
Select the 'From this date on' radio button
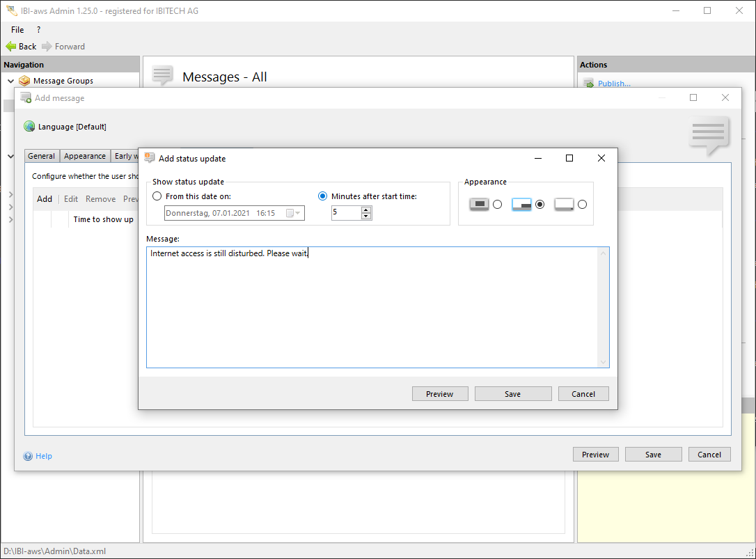click(x=157, y=196)
